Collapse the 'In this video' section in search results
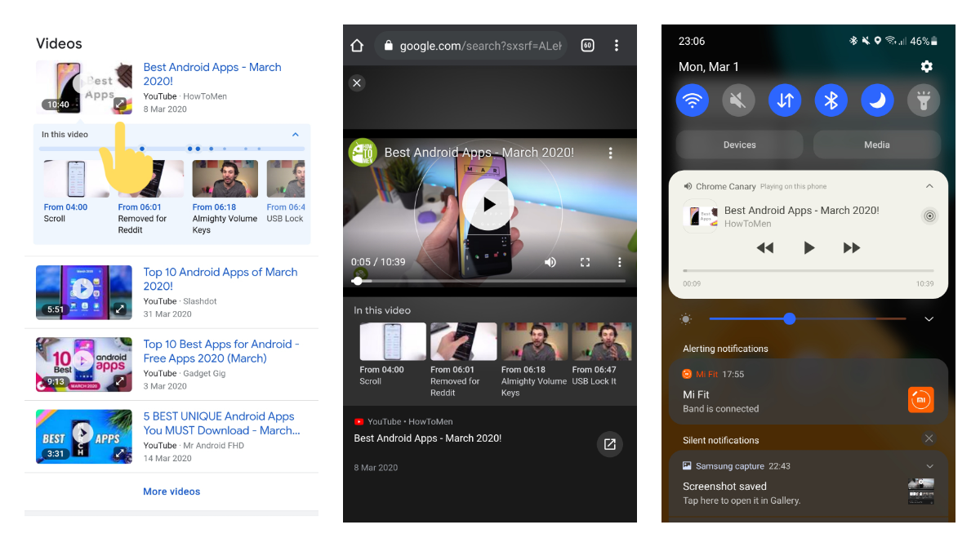The height and width of the screenshot is (547, 980). point(296,135)
